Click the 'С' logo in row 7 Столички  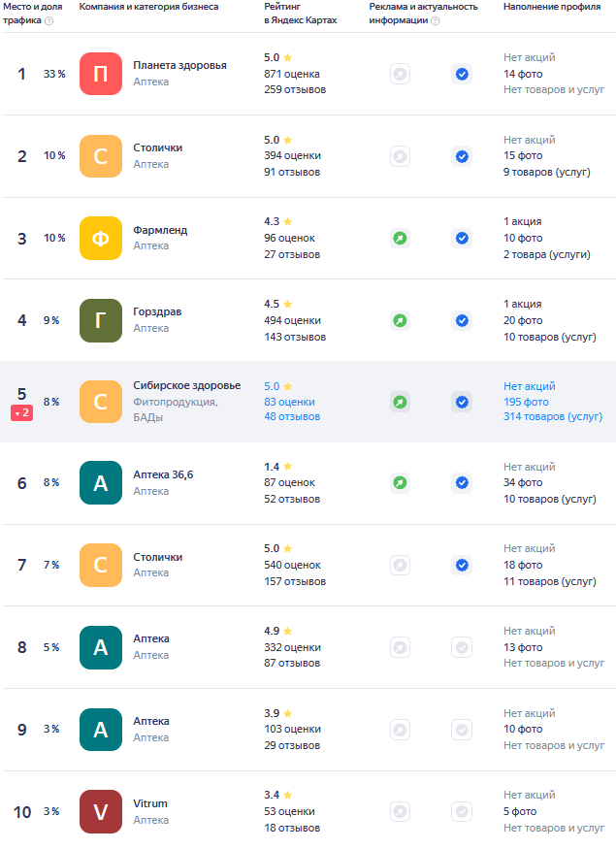[x=101, y=566]
